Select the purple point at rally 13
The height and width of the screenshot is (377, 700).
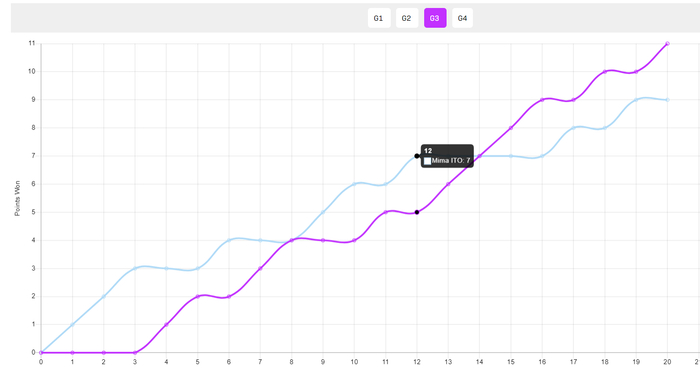(x=448, y=184)
